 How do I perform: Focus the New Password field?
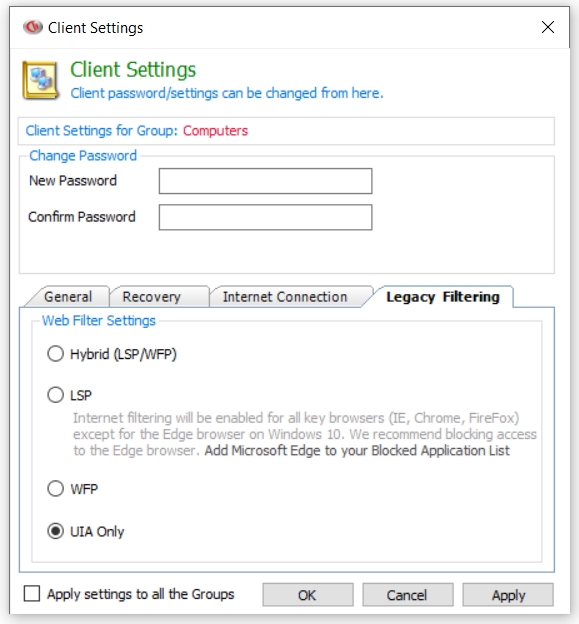[265, 181]
